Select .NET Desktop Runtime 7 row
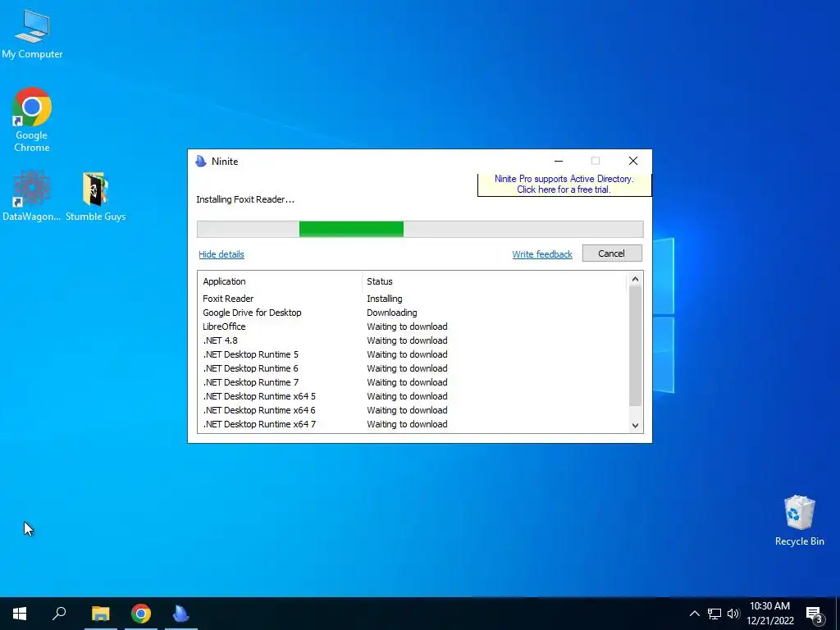 [x=413, y=382]
